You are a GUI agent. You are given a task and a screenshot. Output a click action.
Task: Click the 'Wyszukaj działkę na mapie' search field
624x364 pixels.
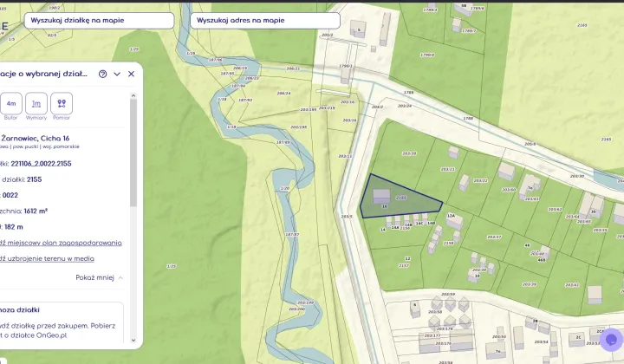99,20
